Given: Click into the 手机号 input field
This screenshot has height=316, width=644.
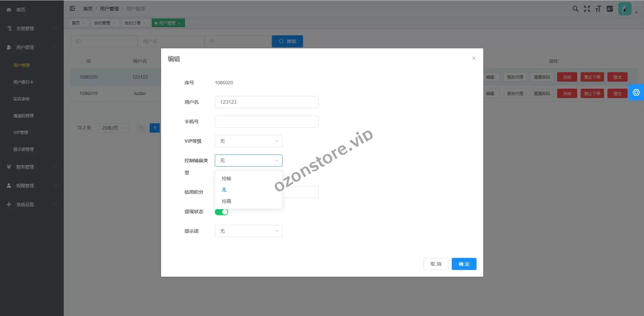Looking at the screenshot, I should pos(266,122).
